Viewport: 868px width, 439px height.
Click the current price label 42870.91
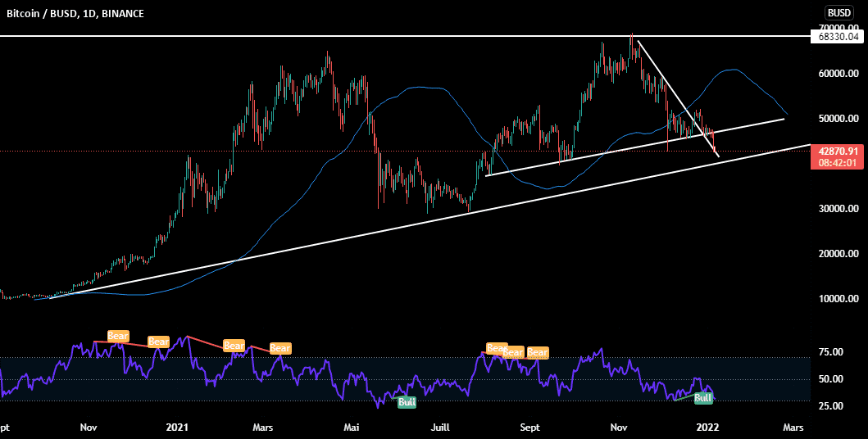pyautogui.click(x=837, y=151)
